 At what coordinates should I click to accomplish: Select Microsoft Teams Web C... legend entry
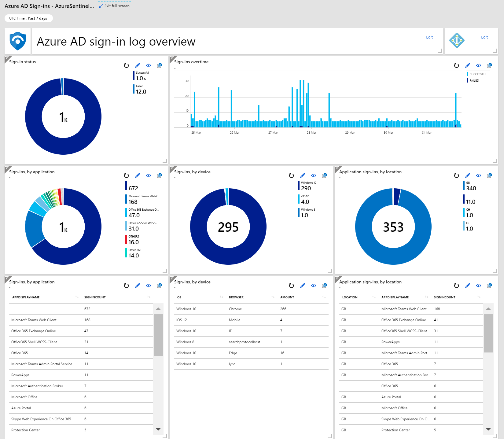[143, 200]
